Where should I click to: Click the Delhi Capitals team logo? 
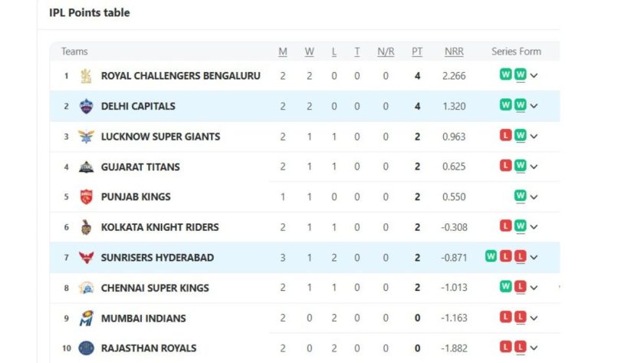point(87,106)
